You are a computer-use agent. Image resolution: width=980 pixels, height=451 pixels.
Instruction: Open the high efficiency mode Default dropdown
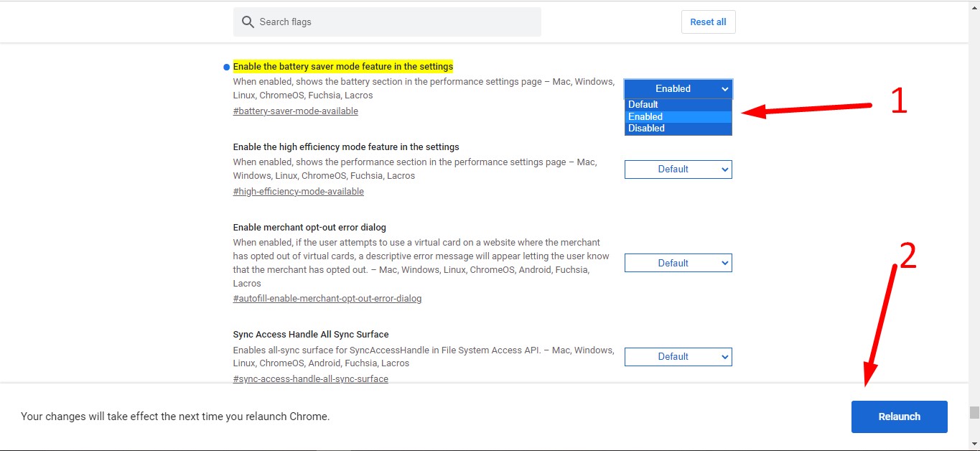[678, 169]
